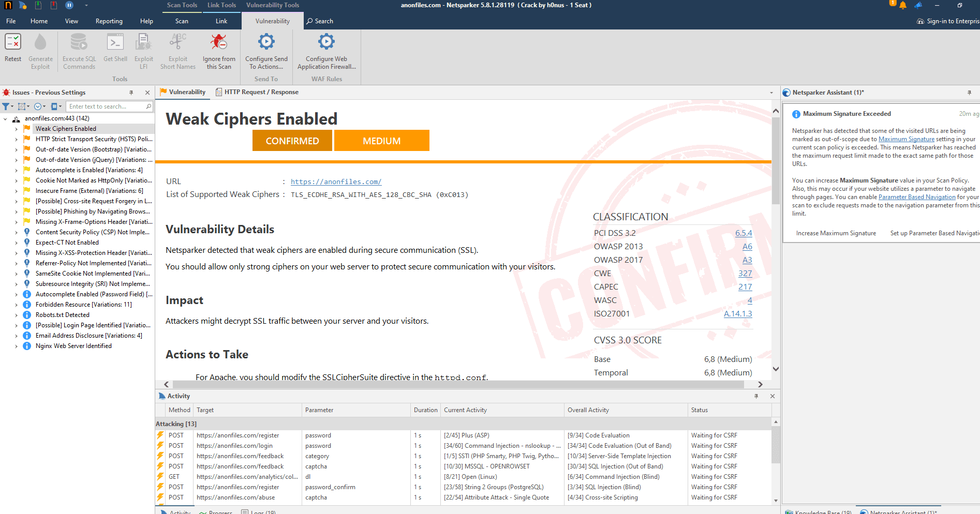
Task: Launch the Get Shell tool
Action: coord(115,48)
